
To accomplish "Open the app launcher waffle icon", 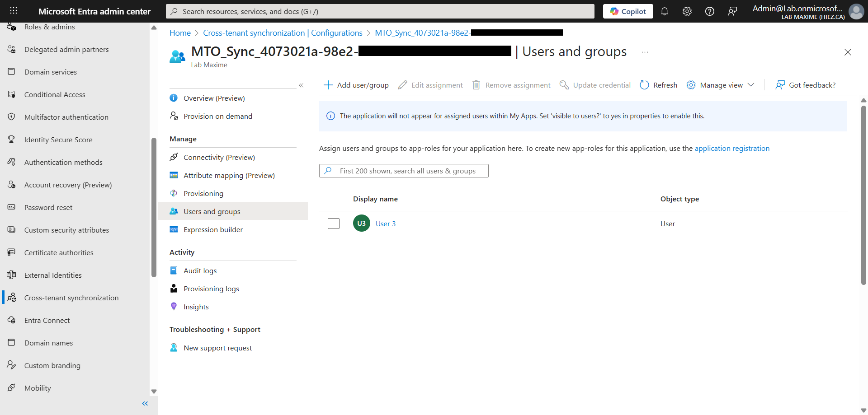I will click(14, 11).
